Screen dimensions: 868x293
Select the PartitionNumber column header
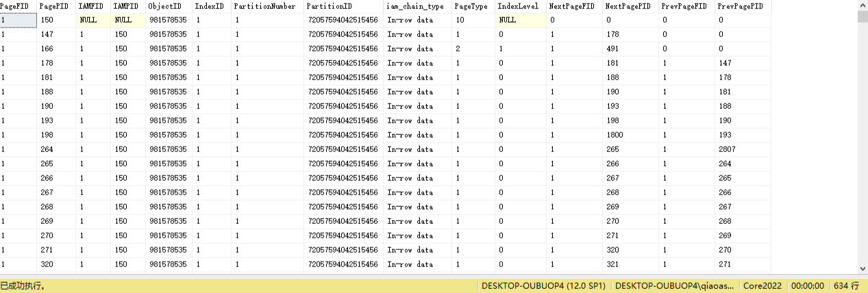tap(268, 5)
